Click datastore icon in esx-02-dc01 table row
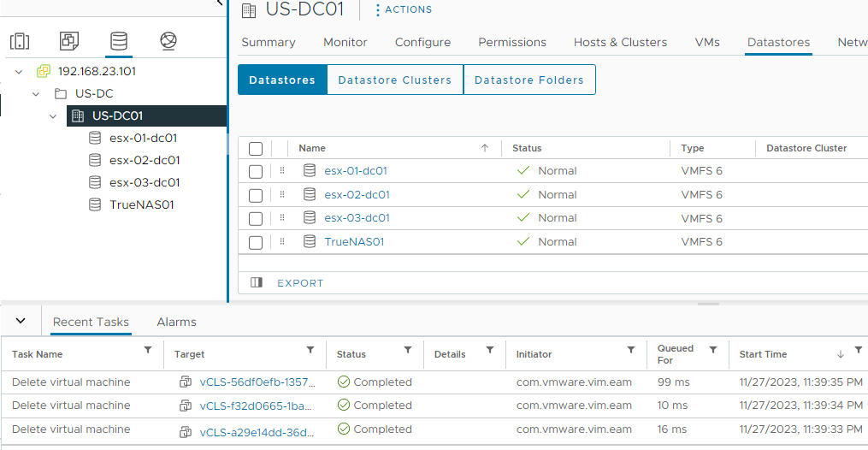 coord(310,194)
